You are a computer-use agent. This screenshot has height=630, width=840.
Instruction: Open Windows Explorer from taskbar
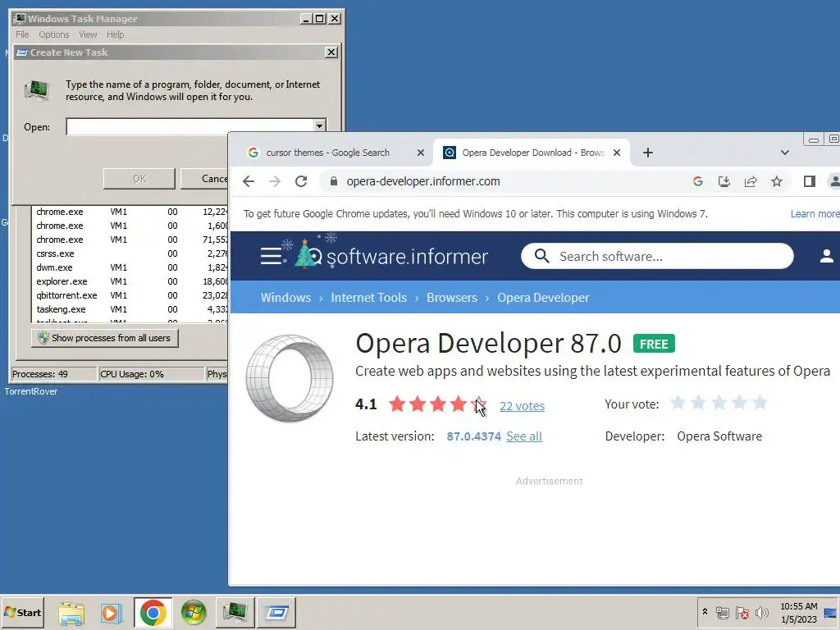point(71,612)
